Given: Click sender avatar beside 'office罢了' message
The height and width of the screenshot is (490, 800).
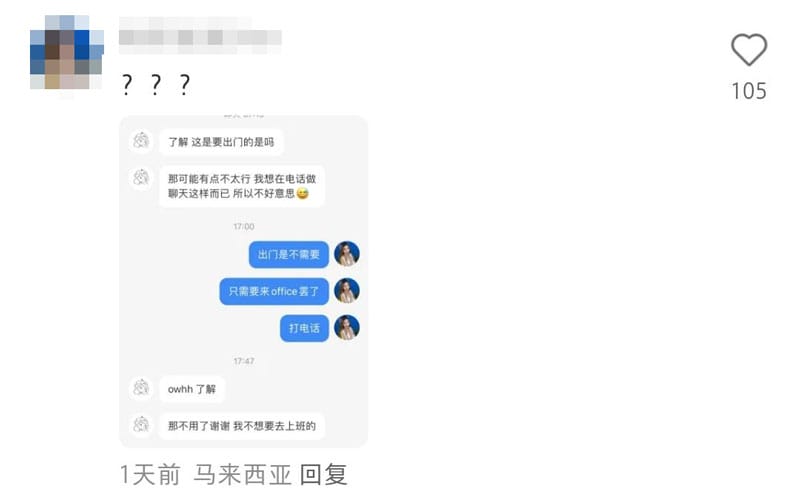Looking at the screenshot, I should pos(347,290).
